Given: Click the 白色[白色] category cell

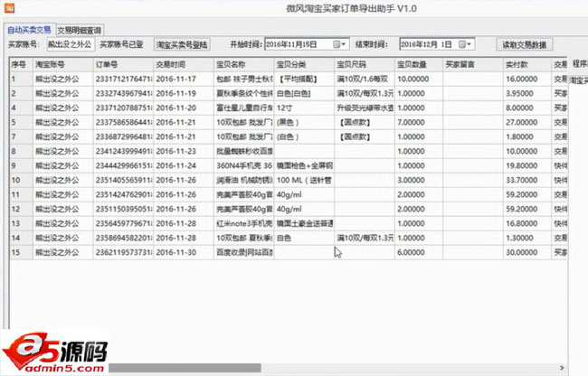Looking at the screenshot, I should (305, 94).
